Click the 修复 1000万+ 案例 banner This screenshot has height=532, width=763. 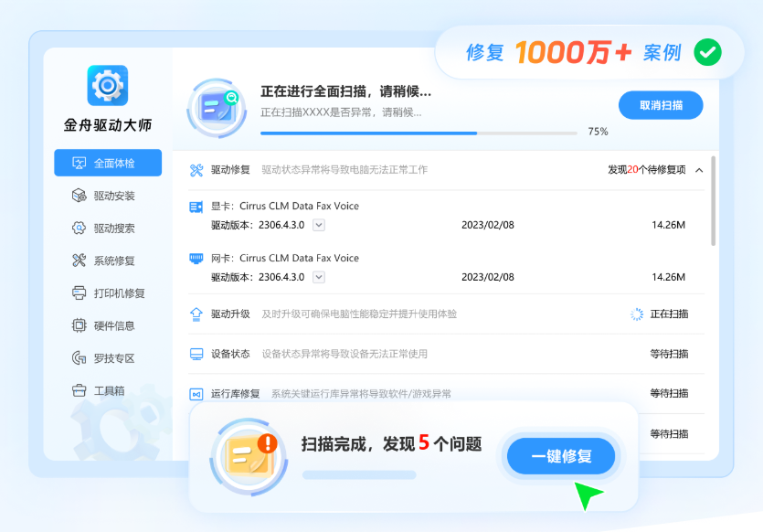click(589, 52)
